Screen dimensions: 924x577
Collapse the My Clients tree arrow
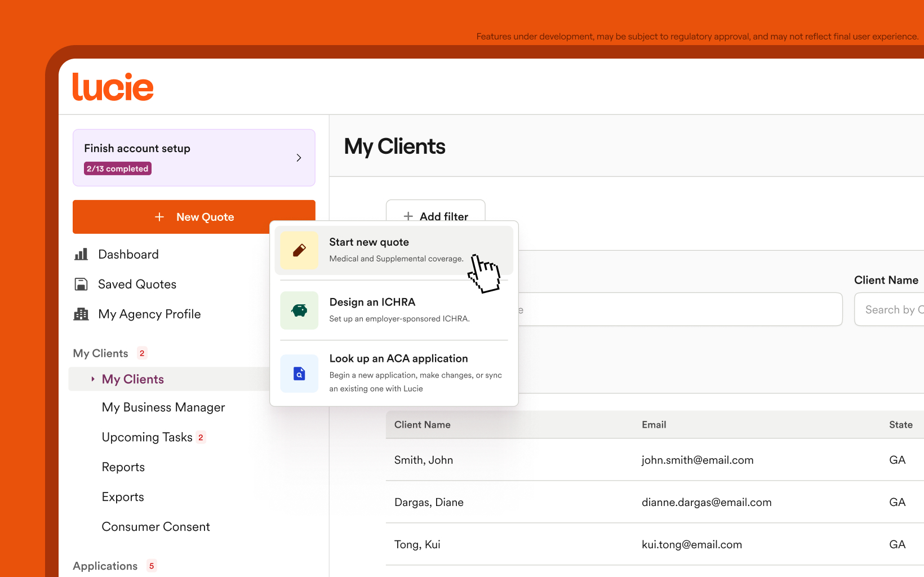click(93, 379)
